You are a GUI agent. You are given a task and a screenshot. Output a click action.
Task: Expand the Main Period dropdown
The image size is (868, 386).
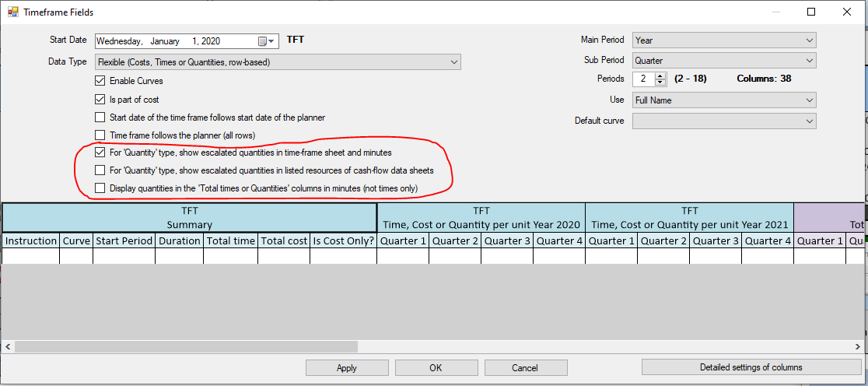[x=724, y=40]
